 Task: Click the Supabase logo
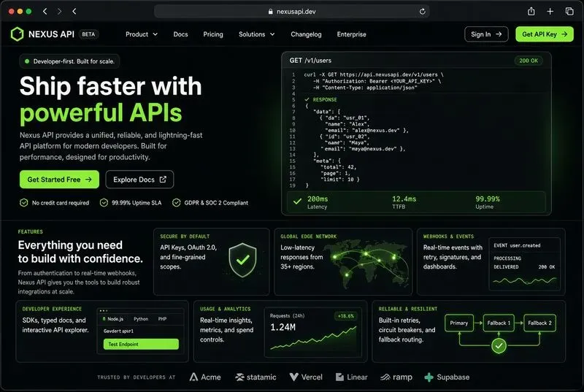(x=447, y=377)
